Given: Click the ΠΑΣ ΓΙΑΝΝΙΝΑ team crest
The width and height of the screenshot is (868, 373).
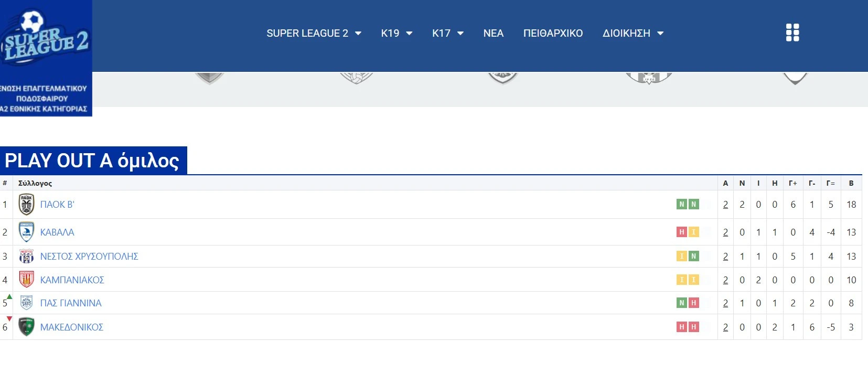Looking at the screenshot, I should coord(26,303).
